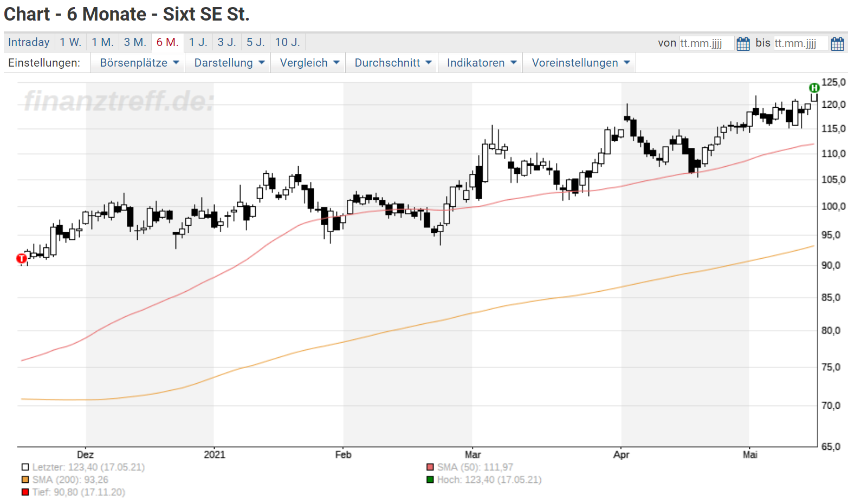Click the 125,0 price axis label
The height and width of the screenshot is (504, 848).
click(x=833, y=82)
